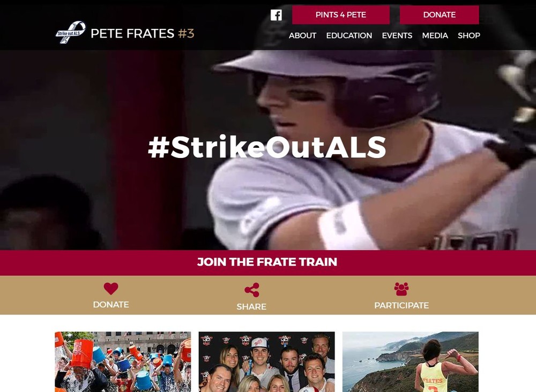Viewport: 536px width, 392px height.
Task: Click the Share network icon
Action: tap(251, 290)
